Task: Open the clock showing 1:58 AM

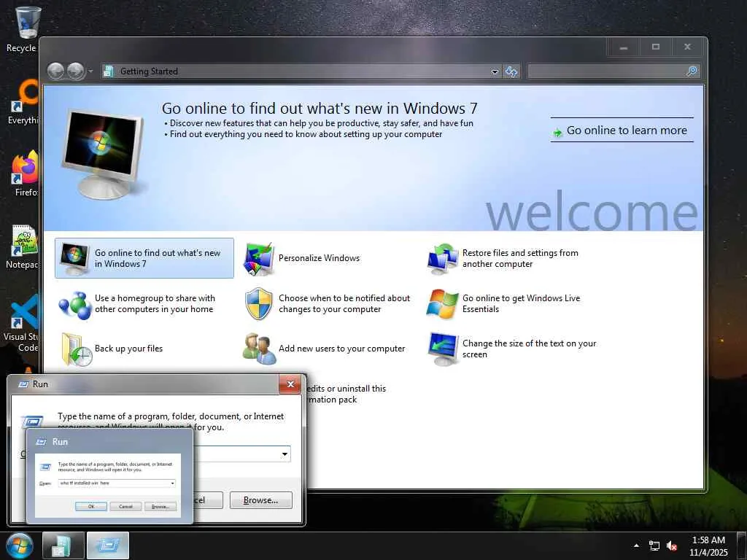Action: click(x=708, y=545)
